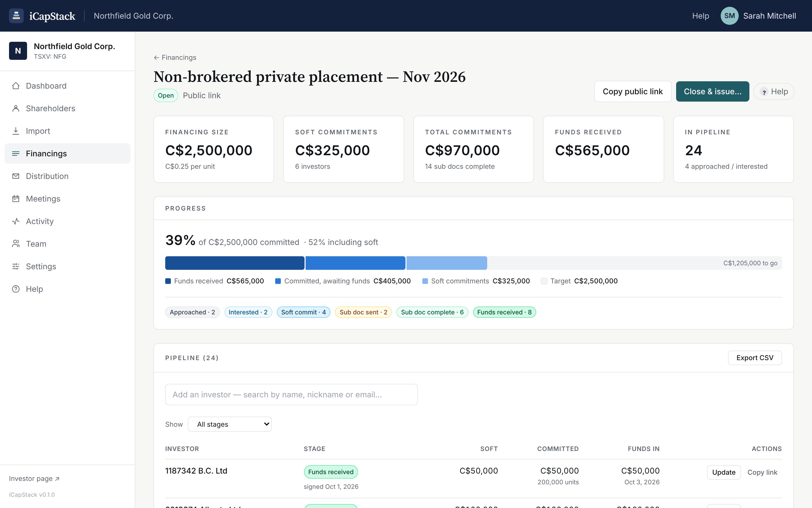Open the All stages filter dropdown
This screenshot has height=508, width=812.
coord(230,424)
